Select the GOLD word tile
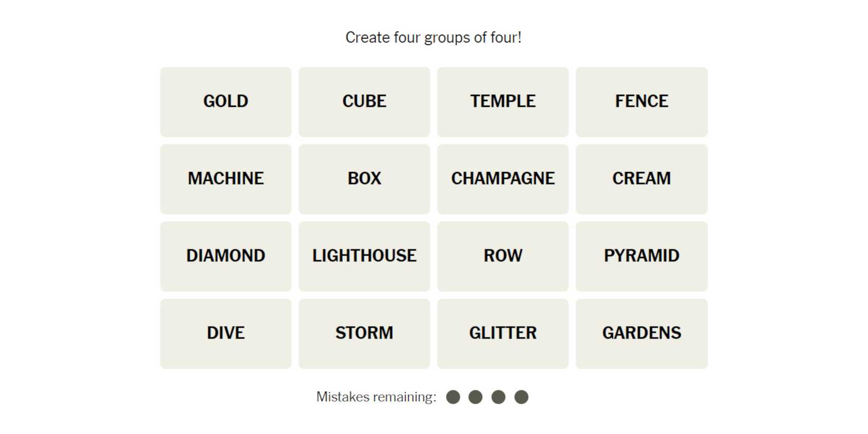868x434 pixels. tap(226, 102)
